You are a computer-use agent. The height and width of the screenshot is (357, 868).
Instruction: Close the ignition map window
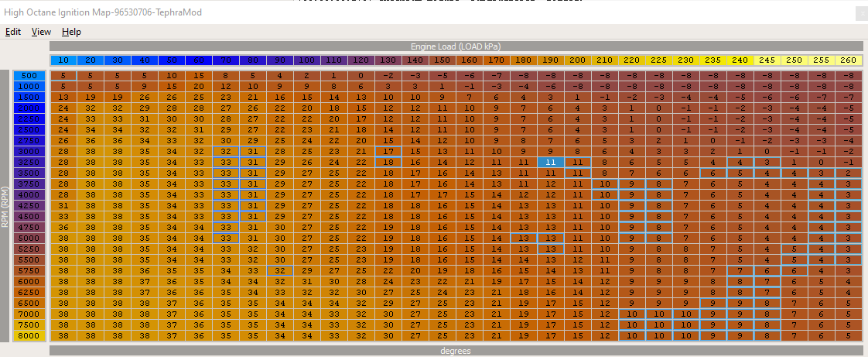point(860,13)
